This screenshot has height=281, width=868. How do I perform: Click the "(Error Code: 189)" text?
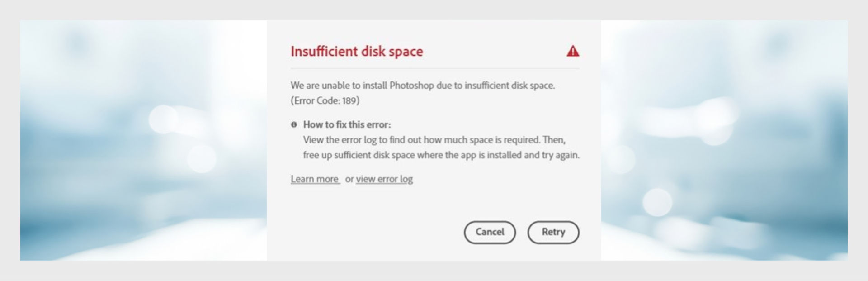click(325, 100)
